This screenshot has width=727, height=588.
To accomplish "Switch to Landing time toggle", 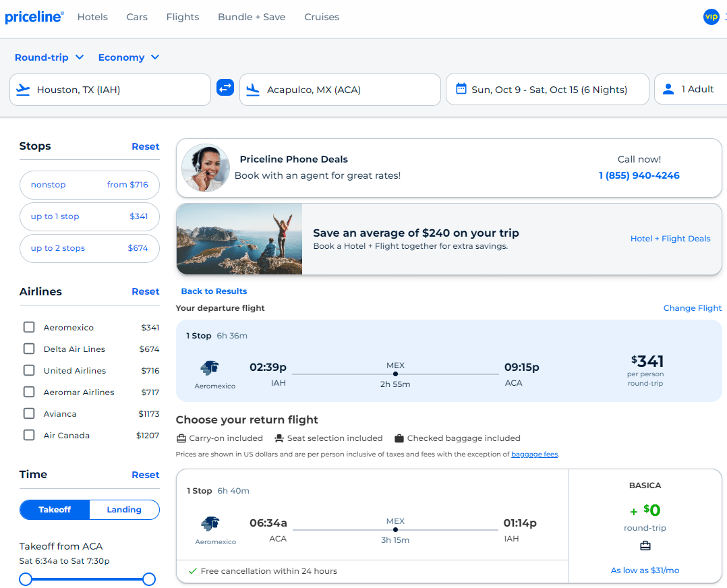I will [x=124, y=510].
